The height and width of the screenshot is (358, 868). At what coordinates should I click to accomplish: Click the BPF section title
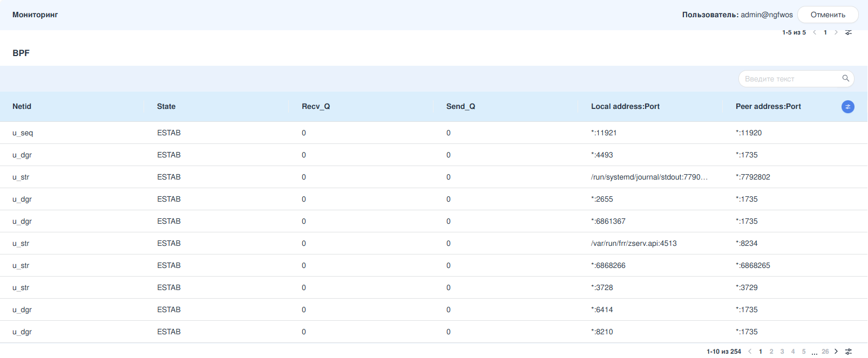pyautogui.click(x=21, y=53)
